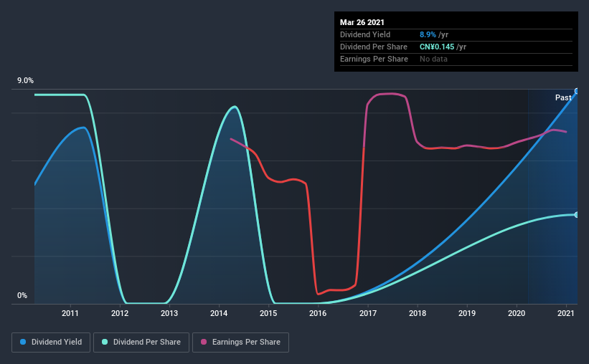This screenshot has width=589, height=364.
Task: Click the Mar 26 2021 tooltip date
Action: pyautogui.click(x=362, y=22)
